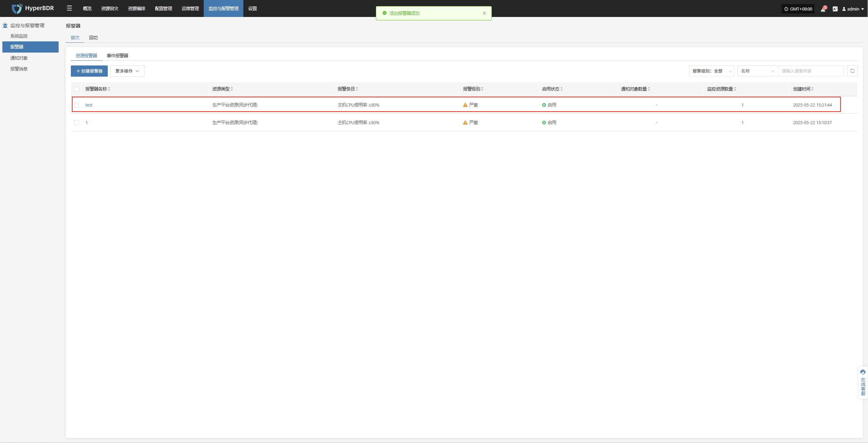Sort by 创建时间 column
The image size is (868, 443).
point(812,89)
